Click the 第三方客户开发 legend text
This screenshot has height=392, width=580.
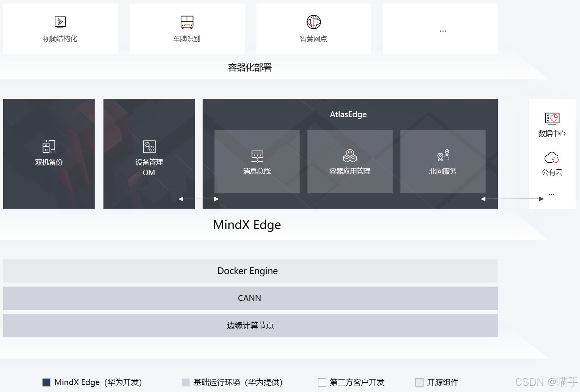(x=357, y=382)
